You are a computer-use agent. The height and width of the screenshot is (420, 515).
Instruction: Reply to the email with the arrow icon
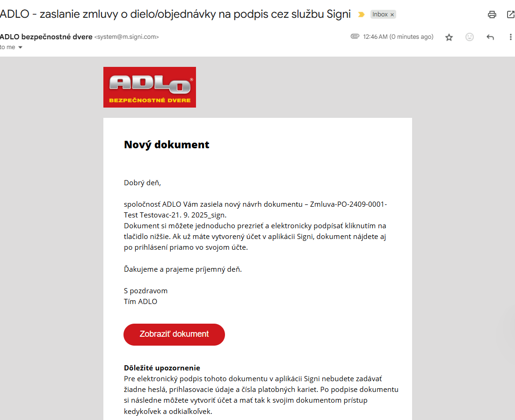tap(490, 37)
